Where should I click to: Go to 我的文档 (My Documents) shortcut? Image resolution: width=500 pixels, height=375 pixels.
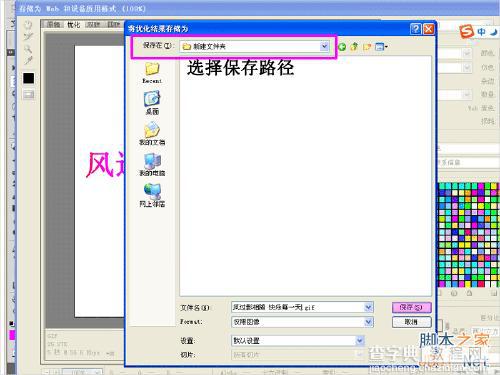coord(152,134)
